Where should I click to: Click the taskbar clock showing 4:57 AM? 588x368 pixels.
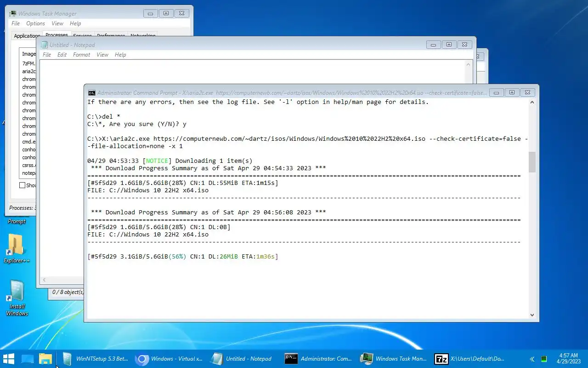(x=569, y=358)
